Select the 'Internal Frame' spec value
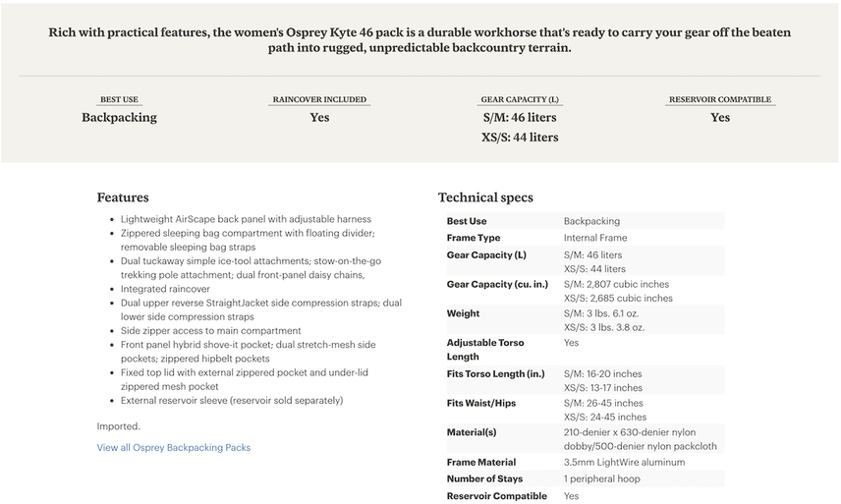The width and height of the screenshot is (841, 504). click(595, 238)
